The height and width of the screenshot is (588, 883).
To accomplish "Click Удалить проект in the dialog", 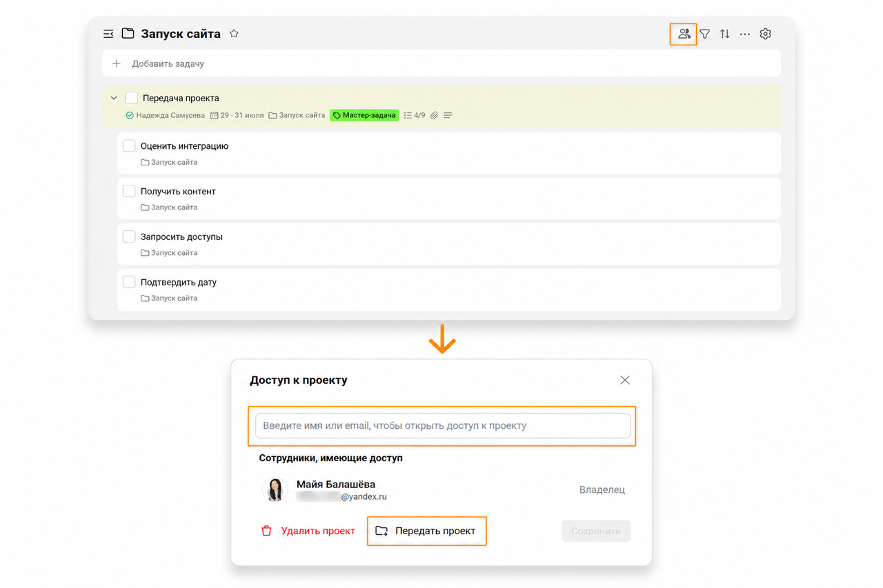I will (308, 531).
